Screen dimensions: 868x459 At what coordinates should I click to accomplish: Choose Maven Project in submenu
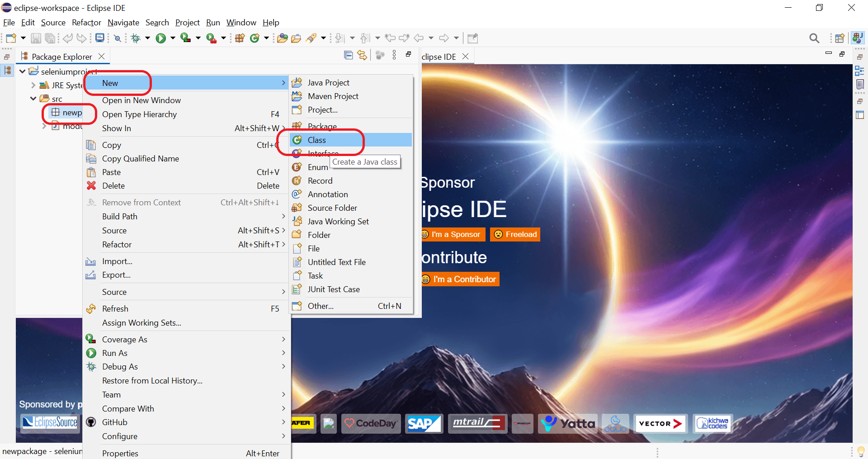[x=351, y=96]
